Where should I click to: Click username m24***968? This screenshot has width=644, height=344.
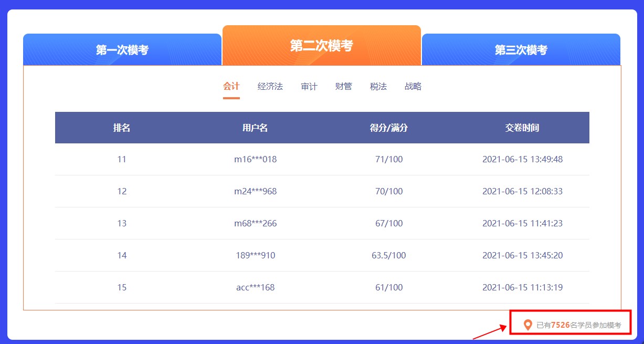[255, 191]
